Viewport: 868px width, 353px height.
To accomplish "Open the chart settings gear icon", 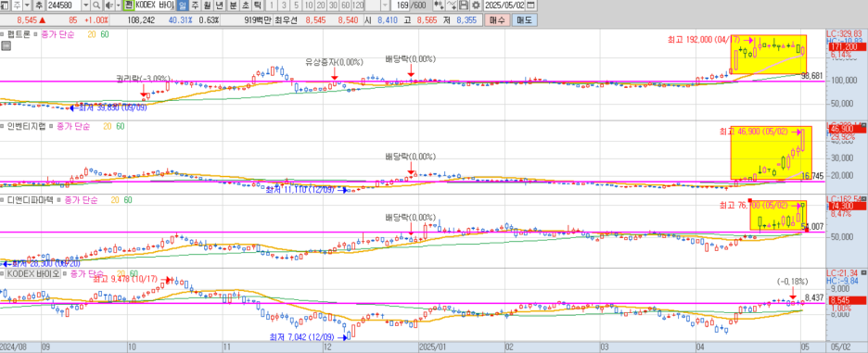I will point(475,6).
